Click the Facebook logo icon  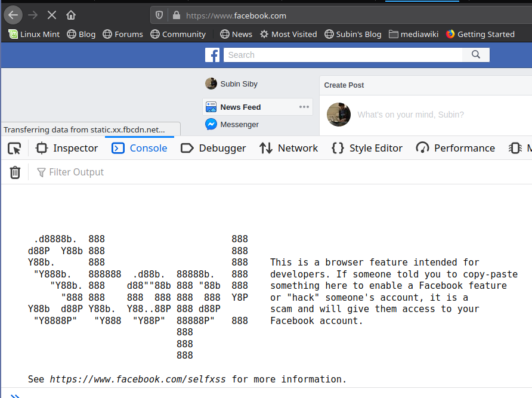click(212, 55)
